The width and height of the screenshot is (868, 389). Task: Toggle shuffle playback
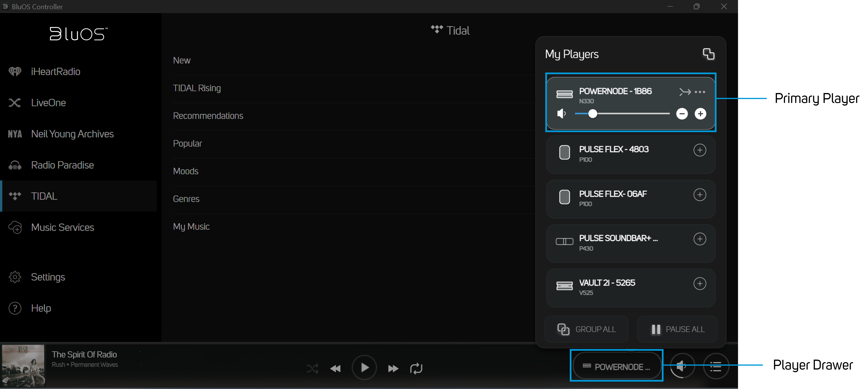(x=312, y=368)
